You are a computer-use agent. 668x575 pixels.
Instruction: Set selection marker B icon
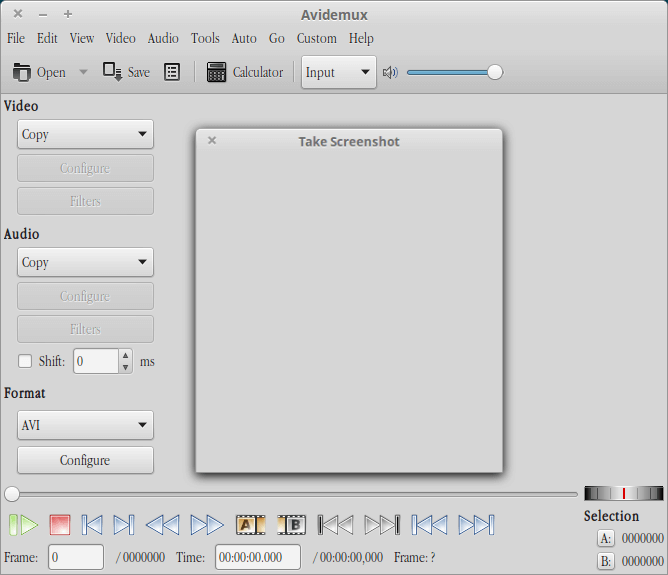pyautogui.click(x=291, y=524)
